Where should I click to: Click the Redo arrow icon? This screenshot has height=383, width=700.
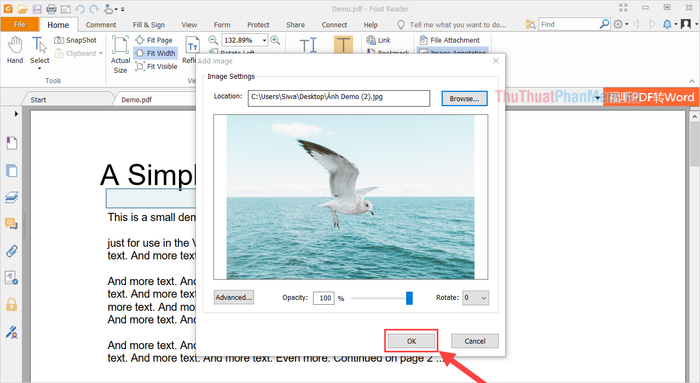[94, 9]
